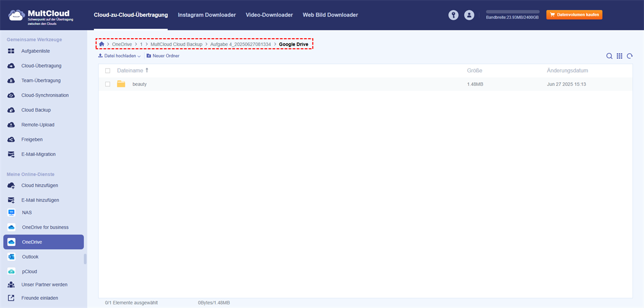Click the 1.48MB size value
The width and height of the screenshot is (644, 308).
[475, 84]
